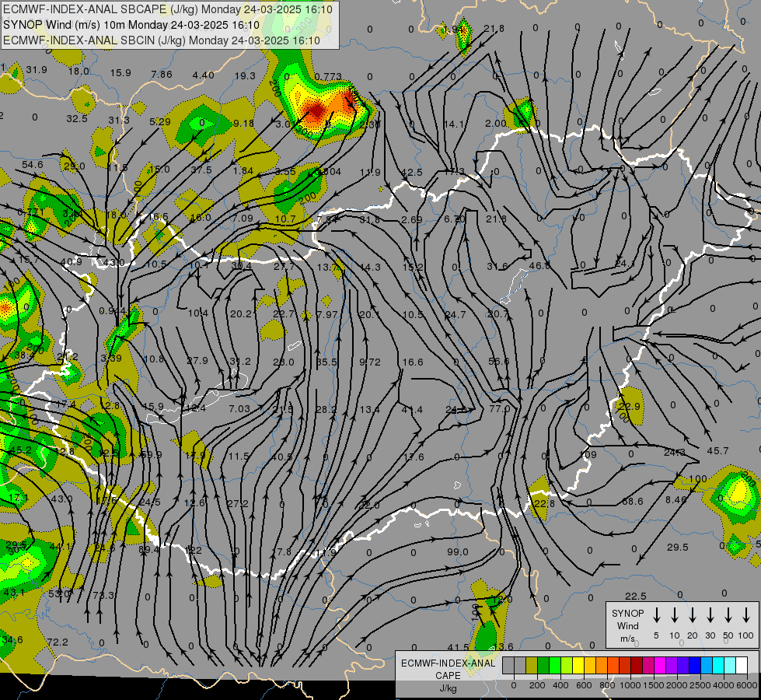
Task: Click the wind arrow above 50 m/s
Action: tap(728, 615)
